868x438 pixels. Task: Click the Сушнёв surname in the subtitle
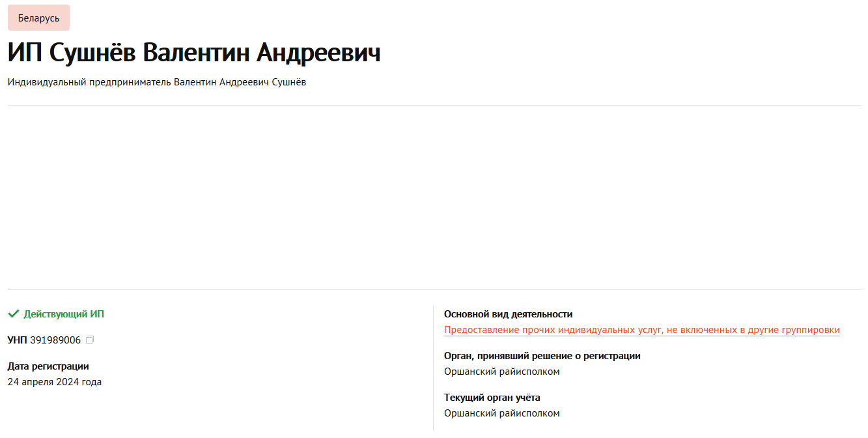pos(288,81)
